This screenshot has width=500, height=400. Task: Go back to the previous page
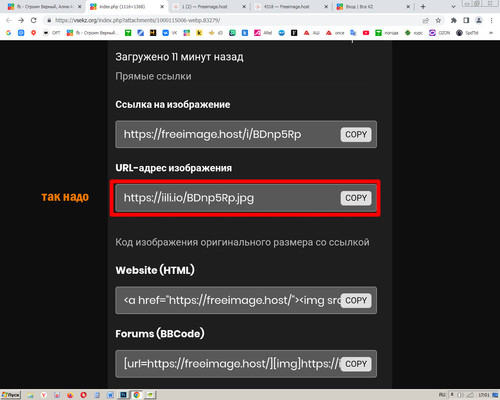coord(9,20)
